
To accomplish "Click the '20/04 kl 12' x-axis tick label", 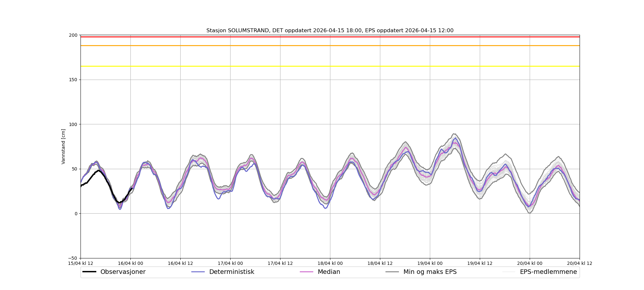I will point(579,263).
